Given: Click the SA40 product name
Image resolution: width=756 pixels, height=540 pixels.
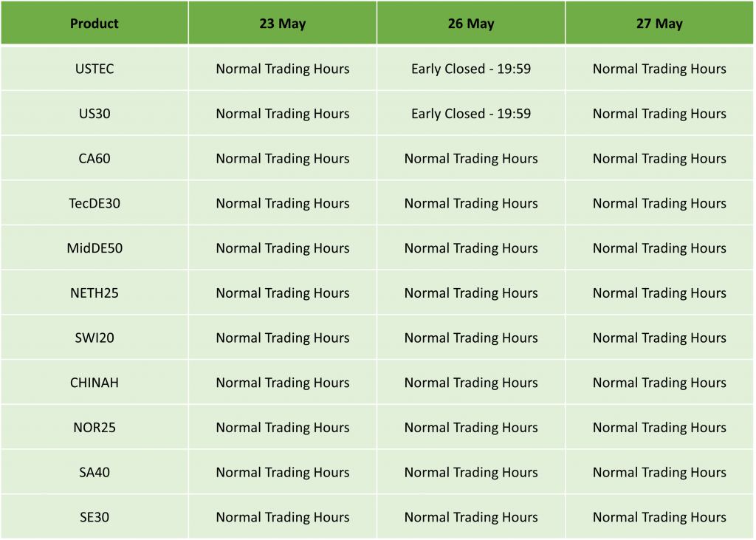Looking at the screenshot, I should click(x=94, y=472).
